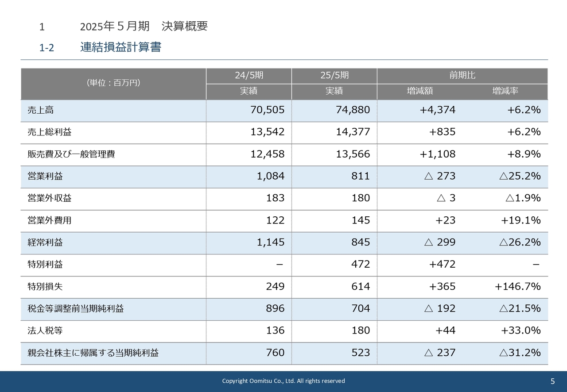Click the percentage '+33.0%'
This screenshot has width=567, height=392.
click(x=521, y=331)
